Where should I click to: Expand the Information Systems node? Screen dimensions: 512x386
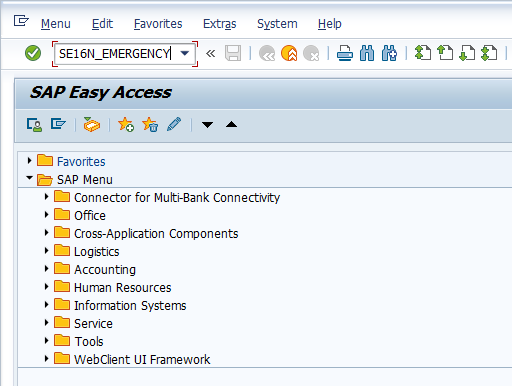(47, 305)
